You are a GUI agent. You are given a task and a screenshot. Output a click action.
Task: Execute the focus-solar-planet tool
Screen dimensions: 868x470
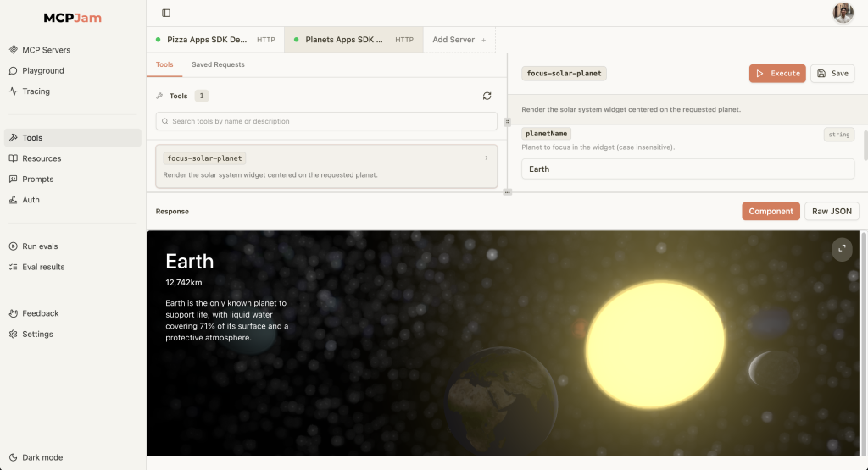point(777,74)
